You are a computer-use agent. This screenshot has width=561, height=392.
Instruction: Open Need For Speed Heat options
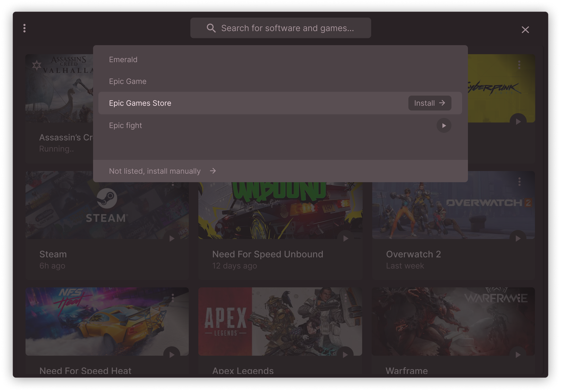click(x=173, y=298)
